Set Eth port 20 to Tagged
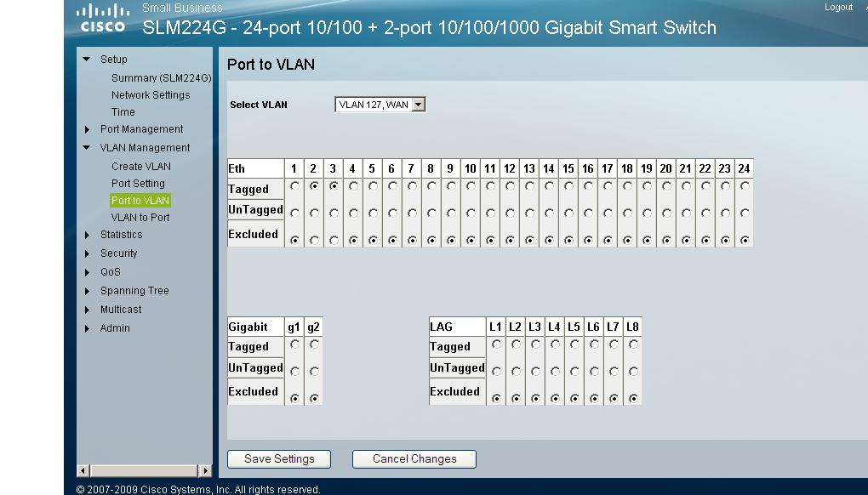The image size is (868, 495). click(666, 186)
